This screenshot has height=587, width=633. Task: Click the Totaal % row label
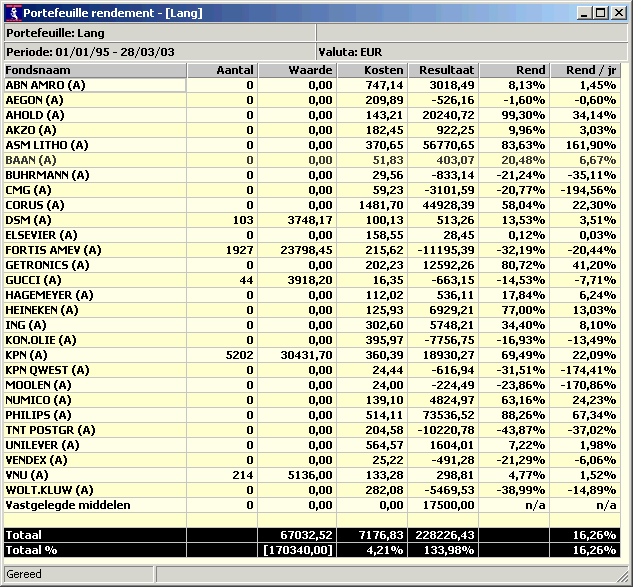31,550
